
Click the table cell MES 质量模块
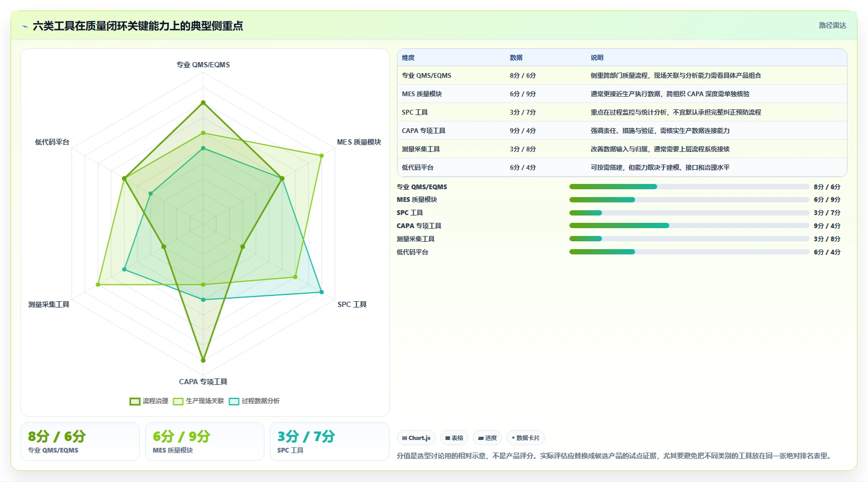(x=422, y=94)
